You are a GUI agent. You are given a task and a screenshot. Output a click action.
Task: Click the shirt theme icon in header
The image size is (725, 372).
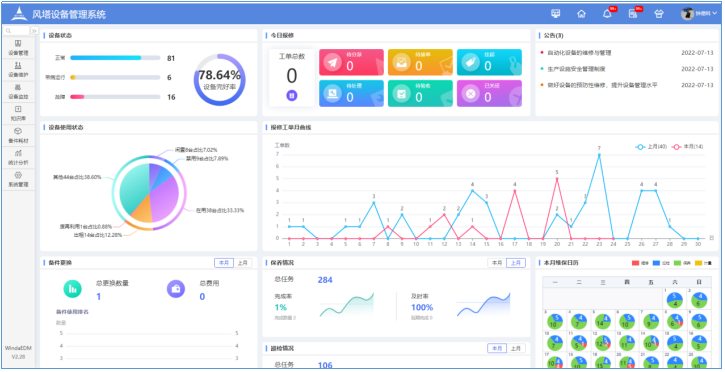click(659, 14)
